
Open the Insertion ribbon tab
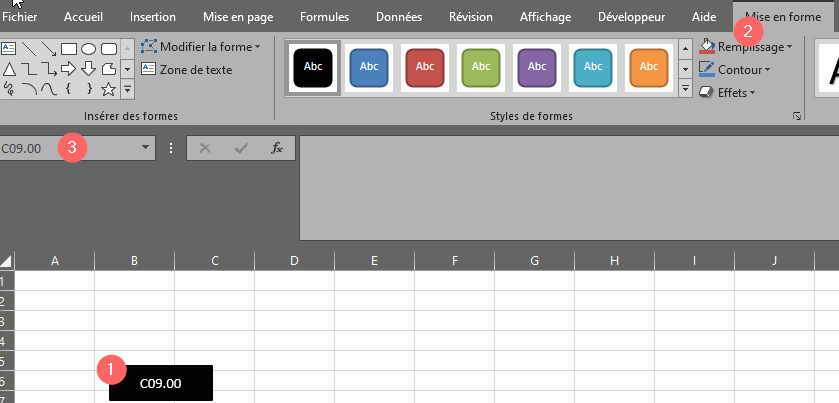(153, 17)
